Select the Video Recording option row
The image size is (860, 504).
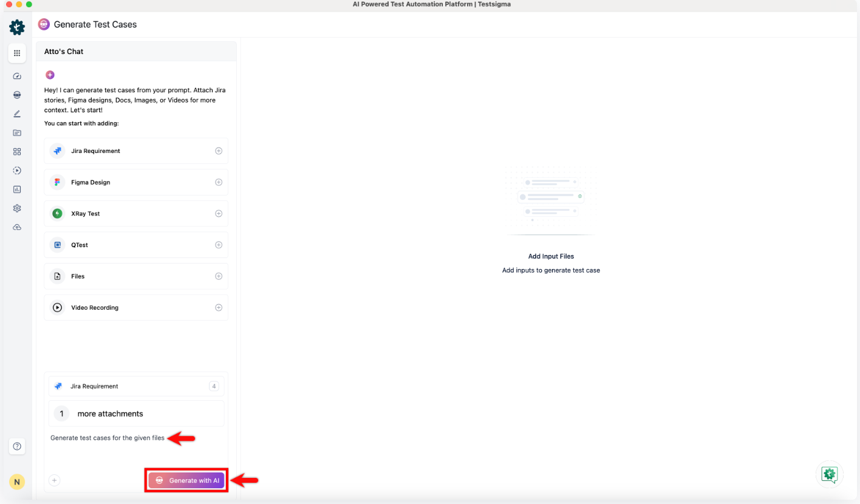click(x=136, y=308)
